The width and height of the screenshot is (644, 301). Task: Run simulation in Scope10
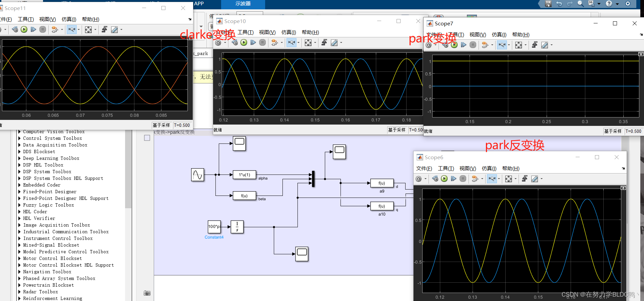244,42
